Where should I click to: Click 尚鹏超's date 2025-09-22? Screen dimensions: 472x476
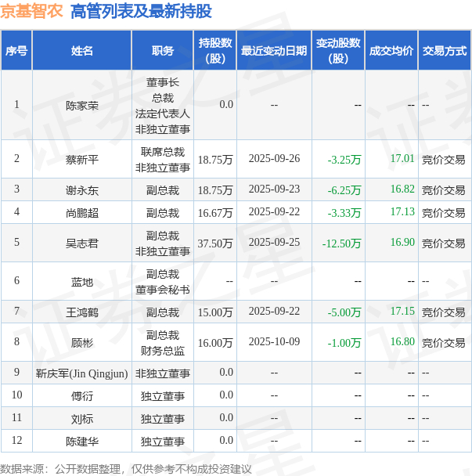pyautogui.click(x=274, y=212)
